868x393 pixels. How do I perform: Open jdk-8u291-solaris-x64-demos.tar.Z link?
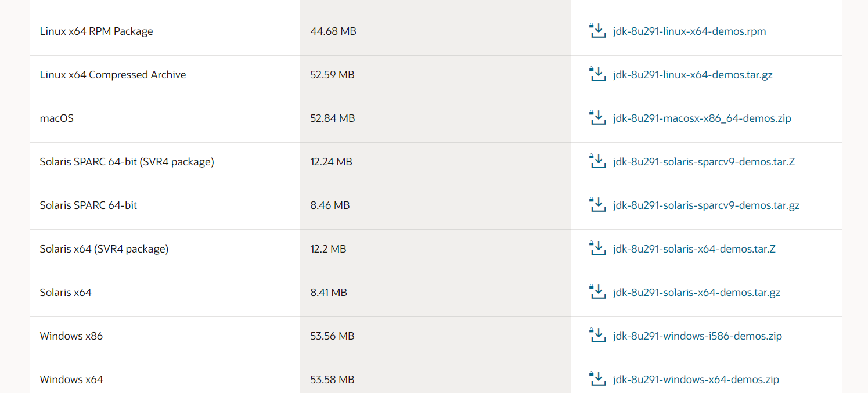click(x=694, y=249)
